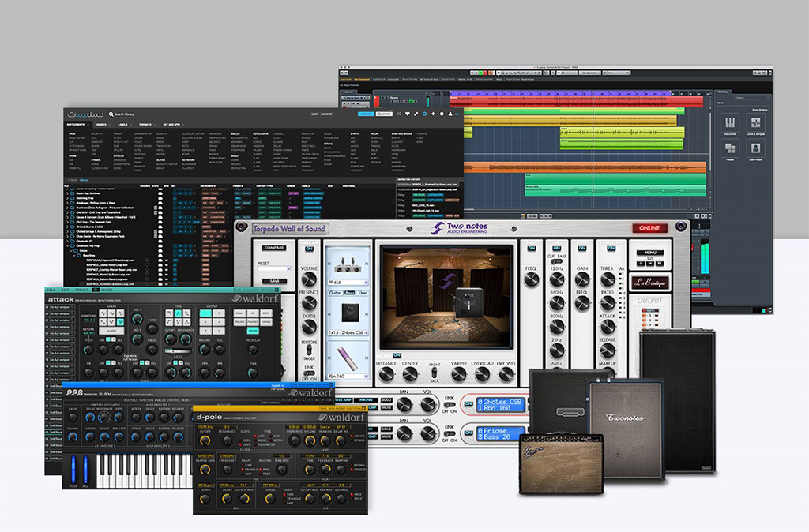Open the Torpedo MENU button
The image size is (809, 532).
pyautogui.click(x=649, y=253)
